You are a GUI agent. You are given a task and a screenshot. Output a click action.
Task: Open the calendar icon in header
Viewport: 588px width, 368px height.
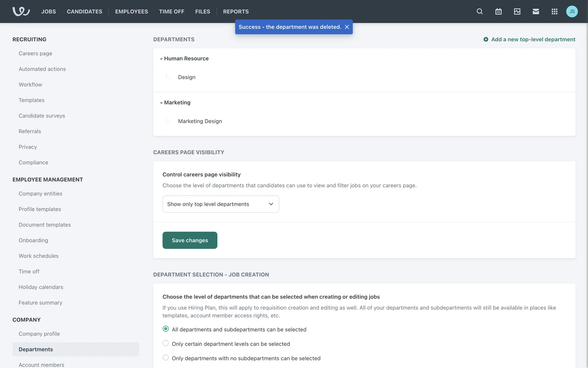tap(498, 11)
